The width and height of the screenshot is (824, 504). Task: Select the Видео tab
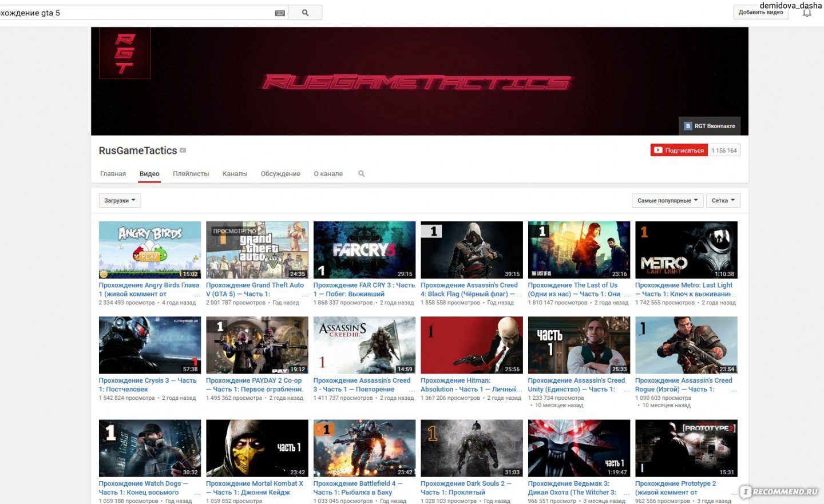(149, 174)
